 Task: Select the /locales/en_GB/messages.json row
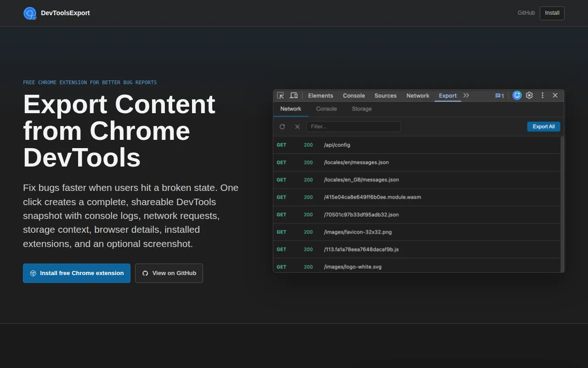[x=417, y=180]
